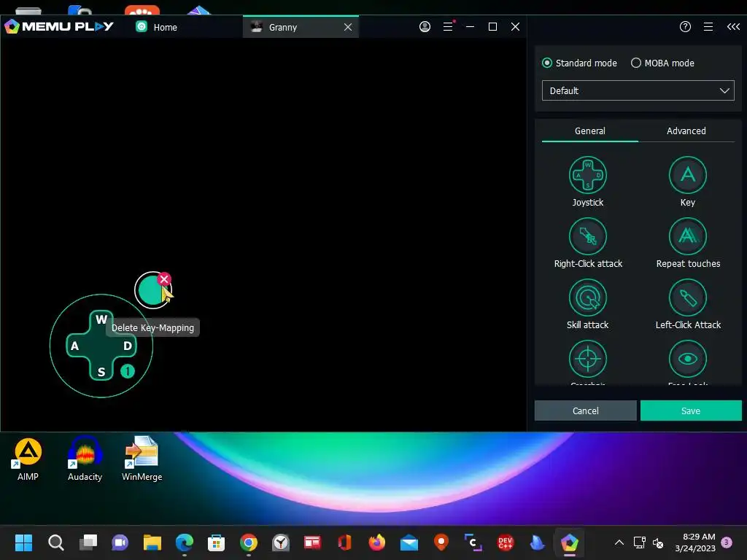Click the MEmu Play logo
This screenshot has height=560, width=747.
[59, 26]
